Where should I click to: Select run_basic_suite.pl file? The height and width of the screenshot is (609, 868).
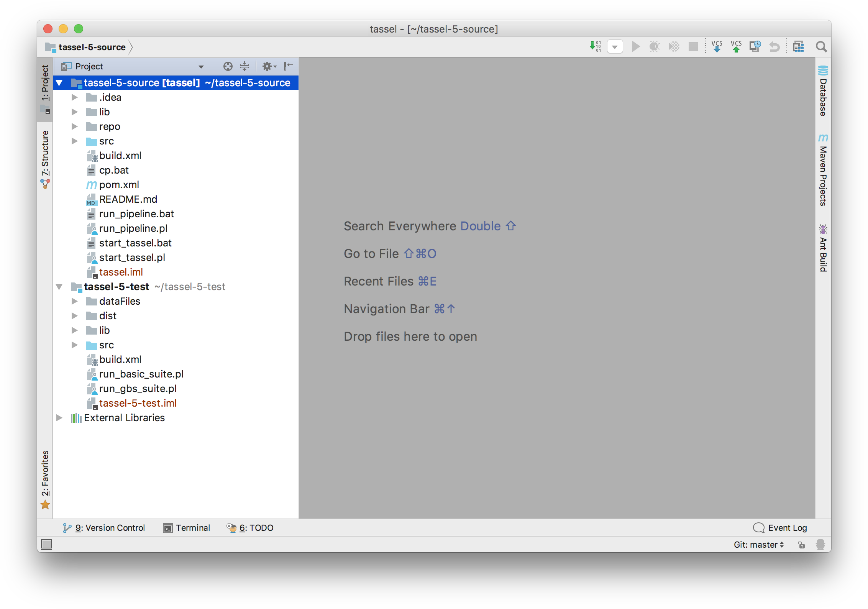click(141, 374)
